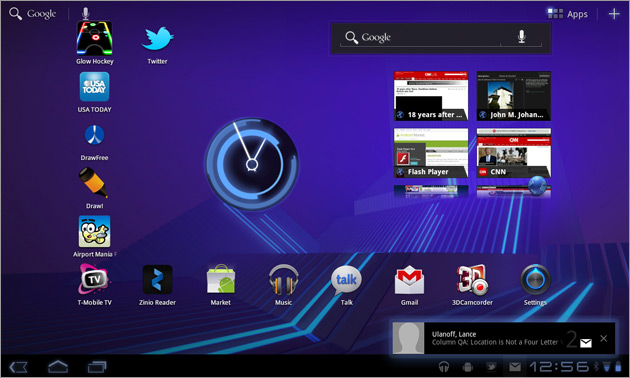630x378 pixels.
Task: Launch the 3DCamcorder app
Action: tap(472, 284)
